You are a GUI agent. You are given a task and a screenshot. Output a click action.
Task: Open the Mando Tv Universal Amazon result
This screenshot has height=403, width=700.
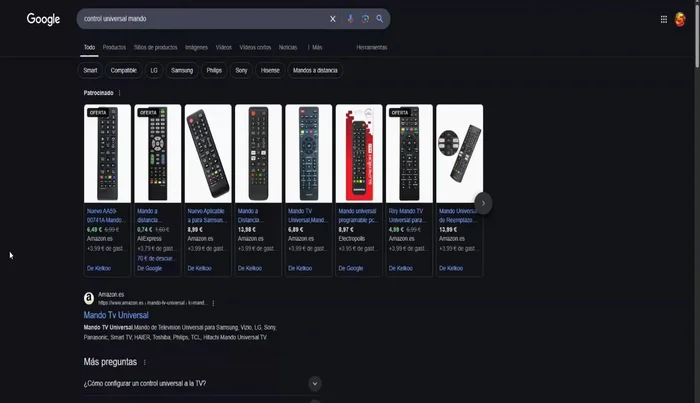tap(116, 315)
